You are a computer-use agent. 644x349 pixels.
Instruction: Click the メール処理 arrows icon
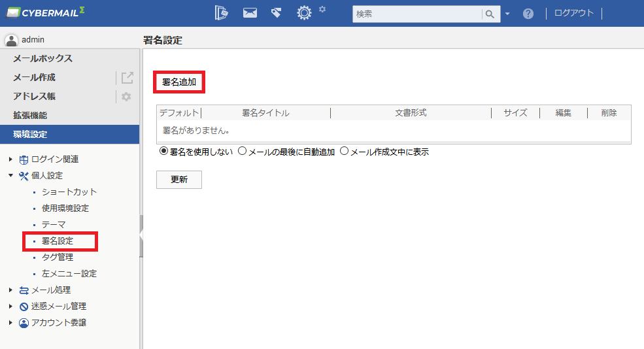point(24,290)
